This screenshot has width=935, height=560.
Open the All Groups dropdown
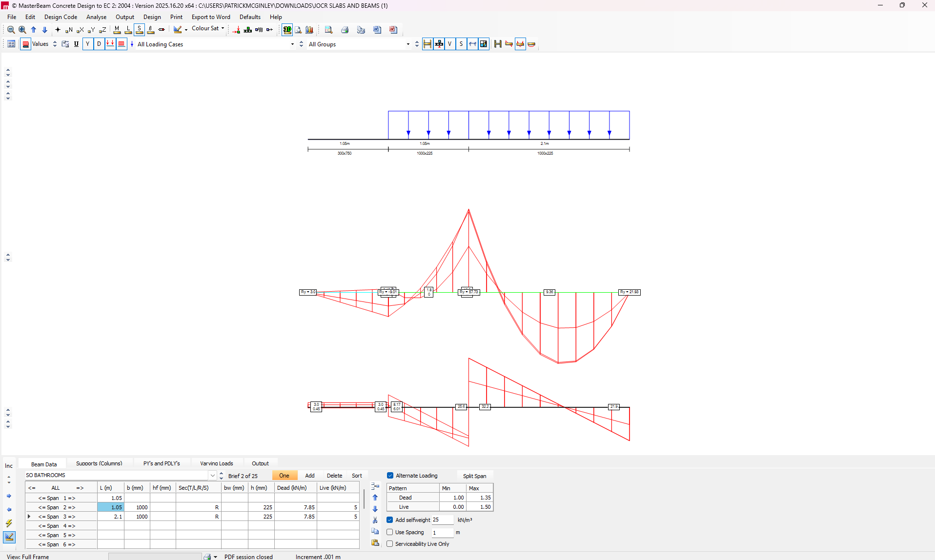pyautogui.click(x=408, y=44)
